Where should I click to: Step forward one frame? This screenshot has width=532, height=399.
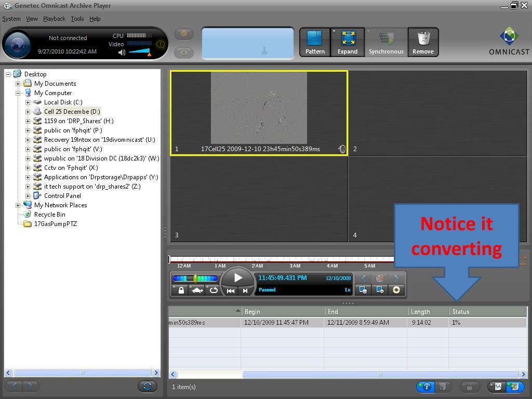pos(245,291)
